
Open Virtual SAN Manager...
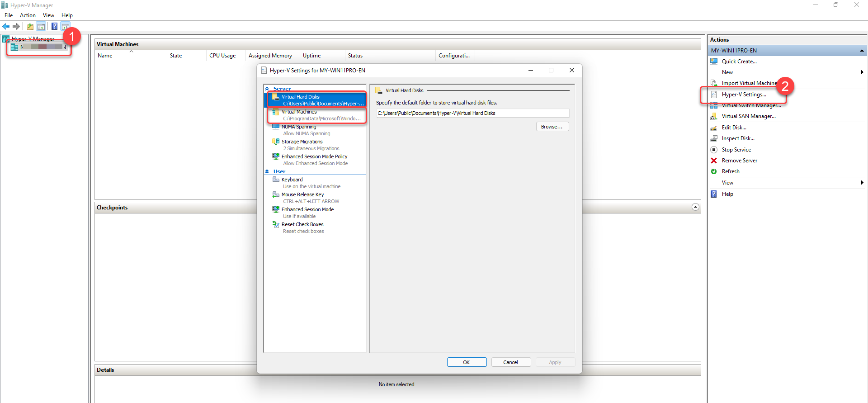pos(749,116)
